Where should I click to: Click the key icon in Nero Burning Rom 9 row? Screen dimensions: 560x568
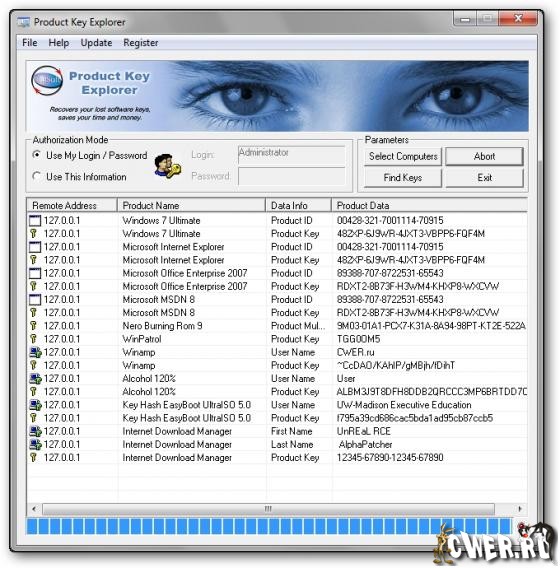pyautogui.click(x=34, y=326)
